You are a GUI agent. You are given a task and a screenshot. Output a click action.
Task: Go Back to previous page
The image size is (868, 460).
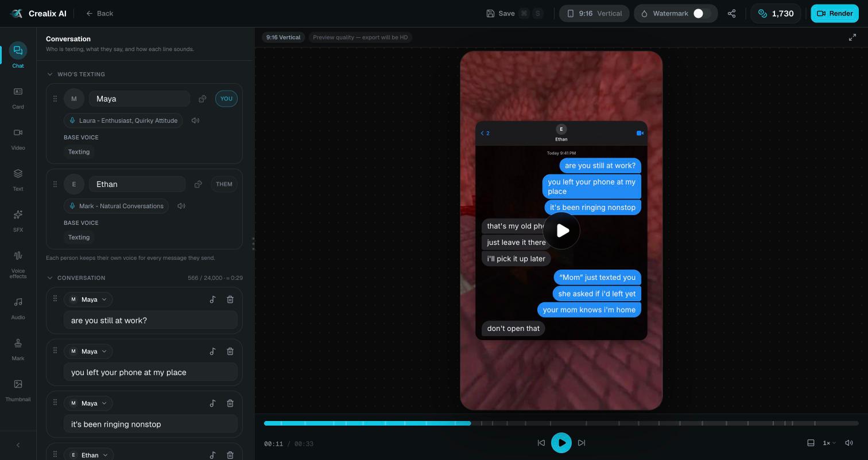point(100,13)
